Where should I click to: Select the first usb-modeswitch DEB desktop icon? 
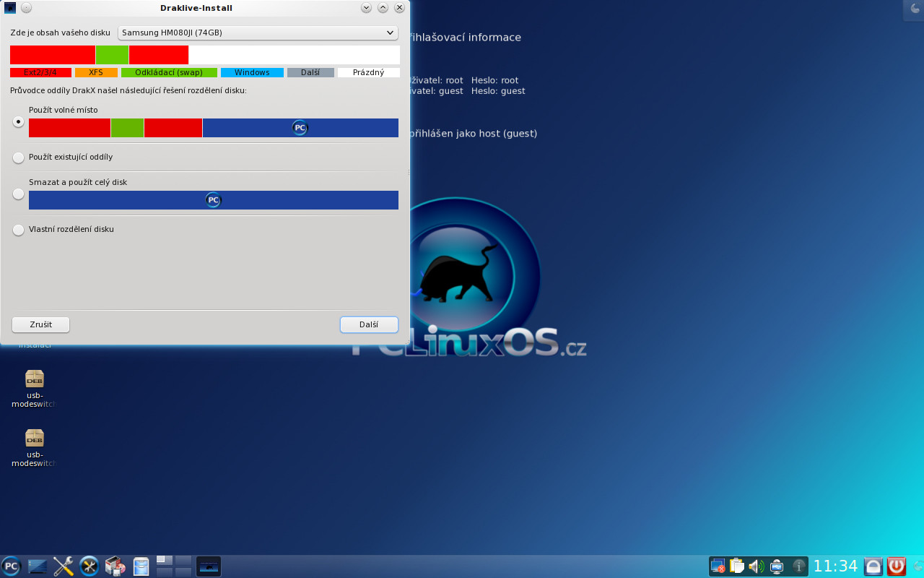(34, 389)
